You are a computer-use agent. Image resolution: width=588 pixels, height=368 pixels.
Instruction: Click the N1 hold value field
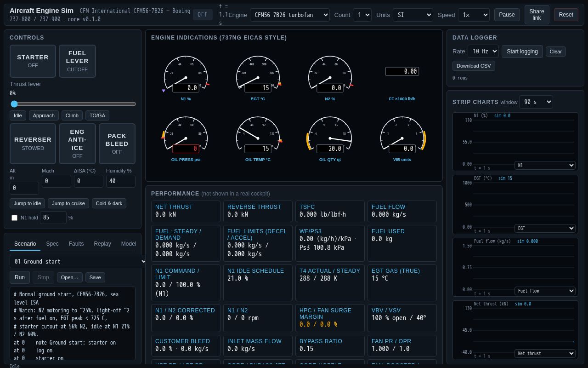point(53,218)
